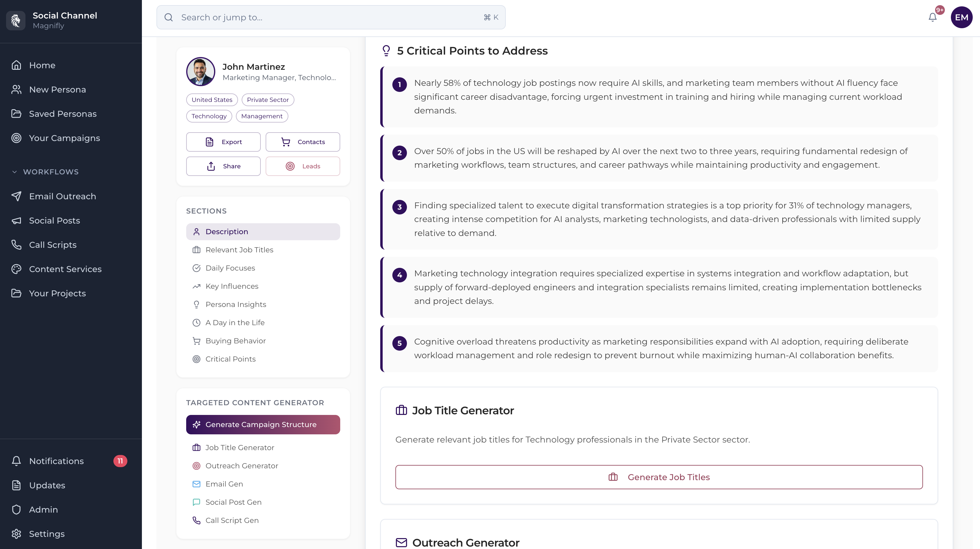Click the Admin shield icon
Image resolution: width=980 pixels, height=549 pixels.
click(16, 510)
